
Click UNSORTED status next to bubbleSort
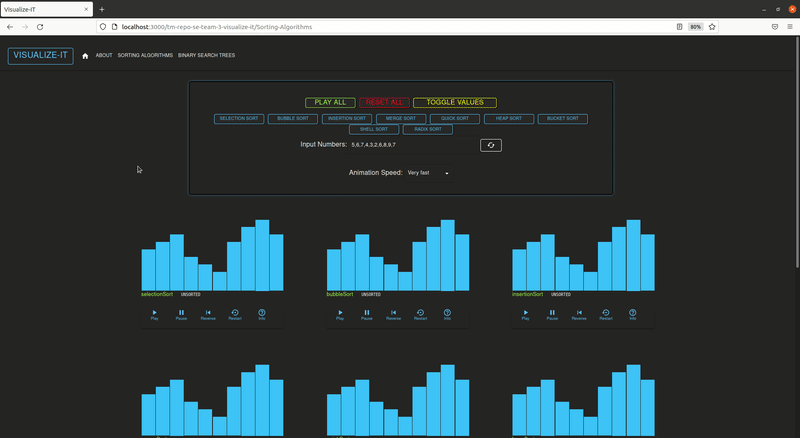[371, 295]
